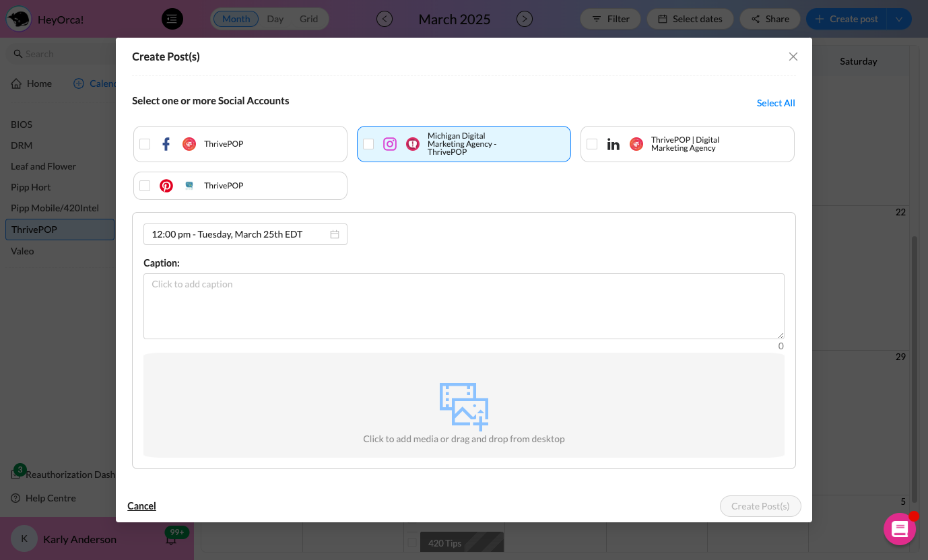Check the Pinterest ThrivePOP account checkbox
This screenshot has height=560, width=928.
click(145, 186)
